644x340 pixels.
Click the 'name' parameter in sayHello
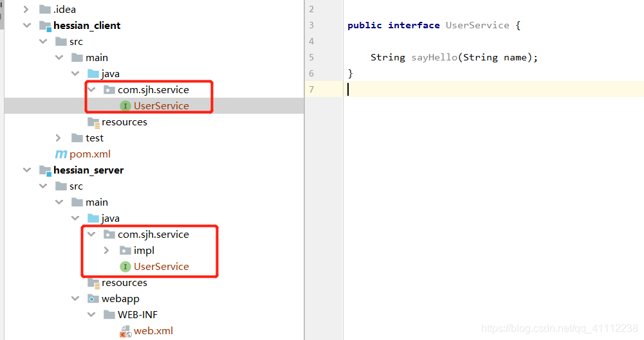(515, 57)
